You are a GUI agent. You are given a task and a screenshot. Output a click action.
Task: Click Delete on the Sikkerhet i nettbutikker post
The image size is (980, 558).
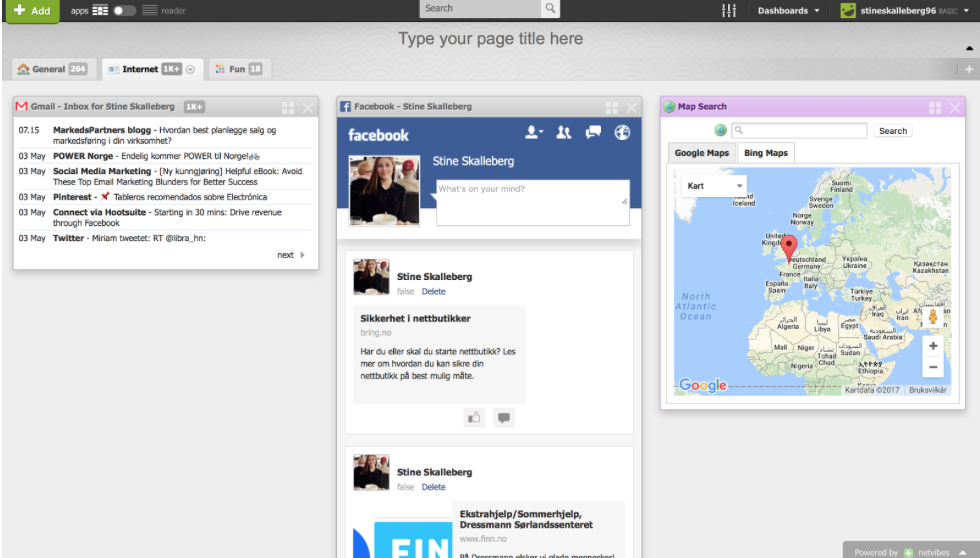(433, 291)
